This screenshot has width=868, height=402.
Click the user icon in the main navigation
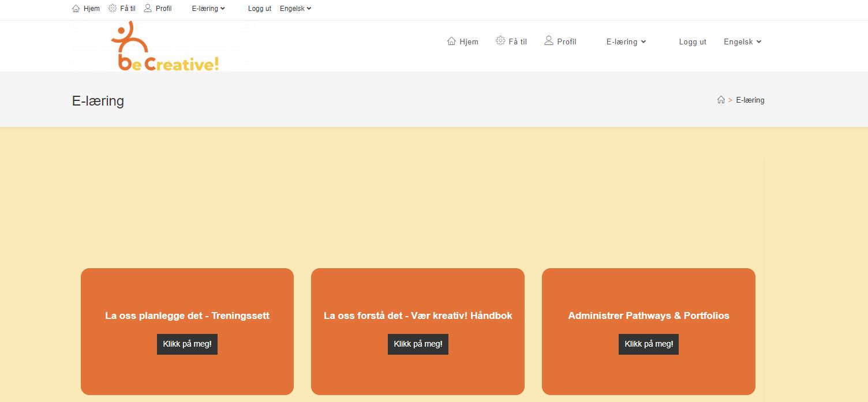point(549,41)
